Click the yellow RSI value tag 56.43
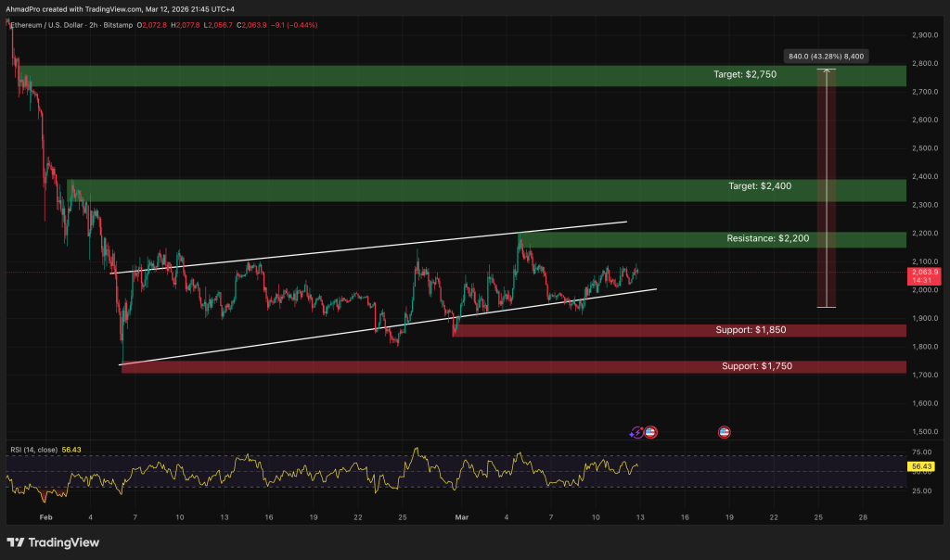The width and height of the screenshot is (950, 560). (x=921, y=466)
